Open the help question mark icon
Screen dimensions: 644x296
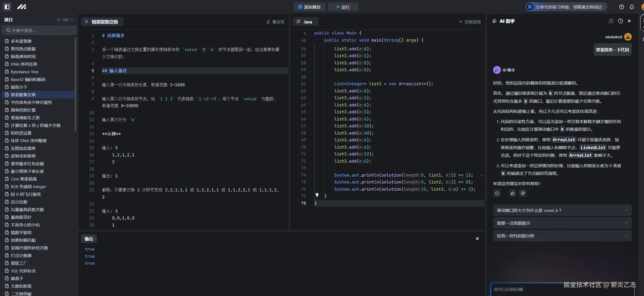pos(622,7)
